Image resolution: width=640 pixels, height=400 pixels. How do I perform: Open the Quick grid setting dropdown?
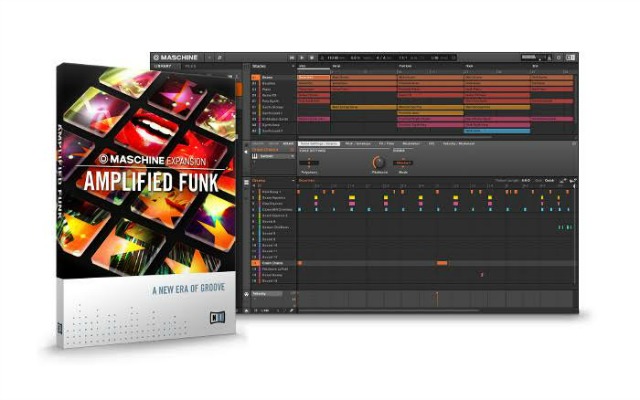pyautogui.click(x=549, y=180)
